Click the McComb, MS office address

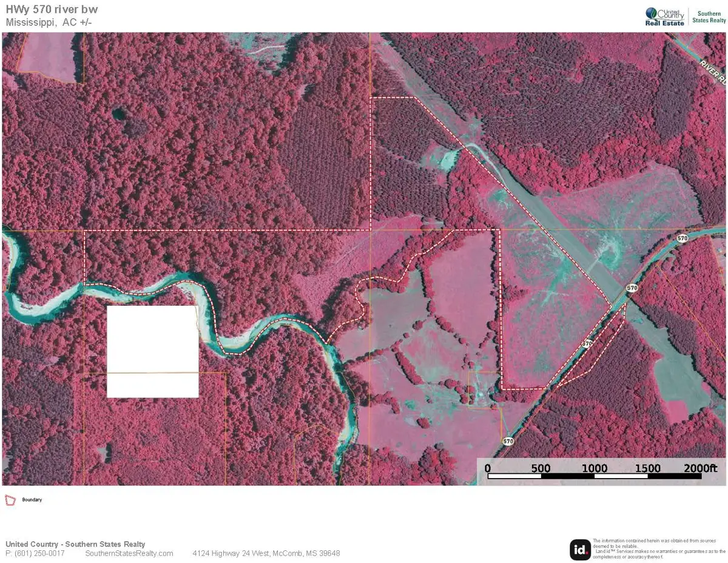(266, 553)
